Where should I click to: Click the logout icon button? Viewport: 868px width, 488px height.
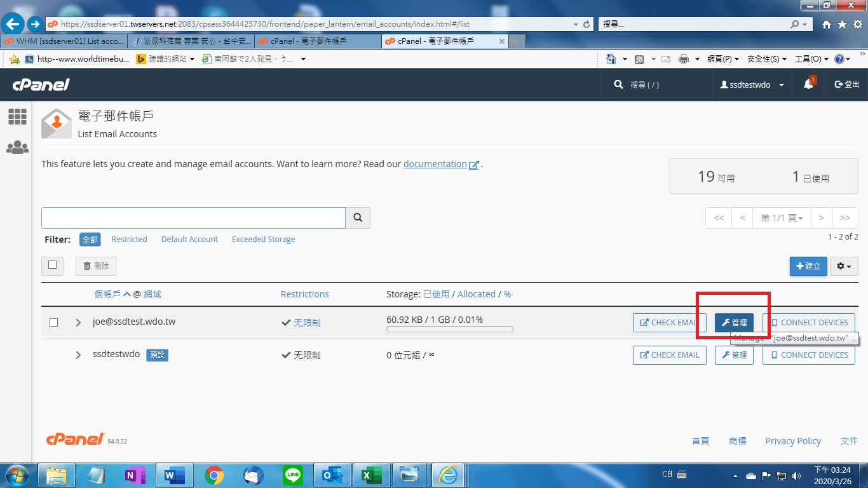847,85
